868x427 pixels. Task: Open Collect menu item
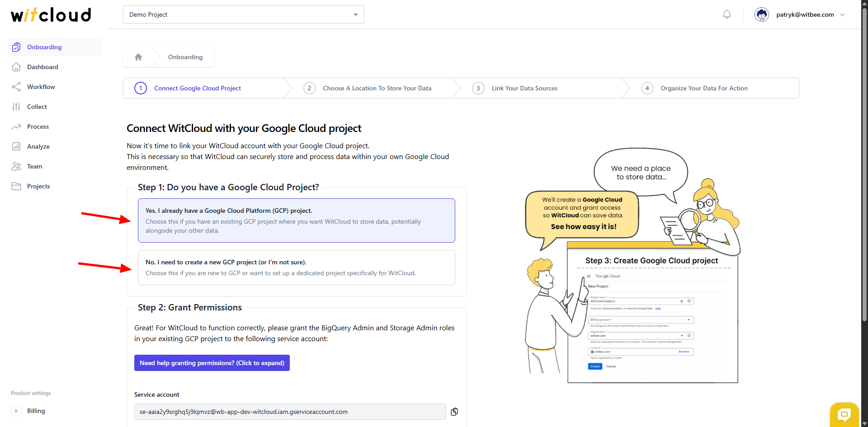click(x=54, y=107)
